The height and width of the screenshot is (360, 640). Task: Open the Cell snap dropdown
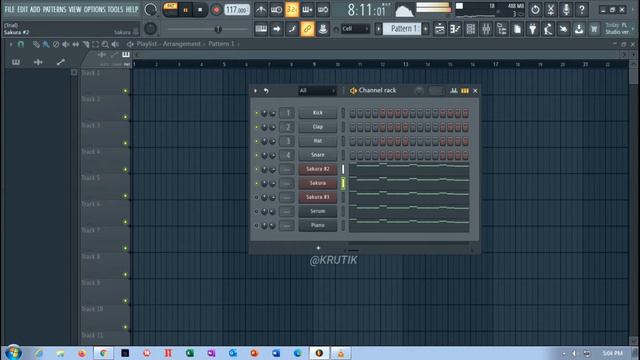[x=355, y=29]
